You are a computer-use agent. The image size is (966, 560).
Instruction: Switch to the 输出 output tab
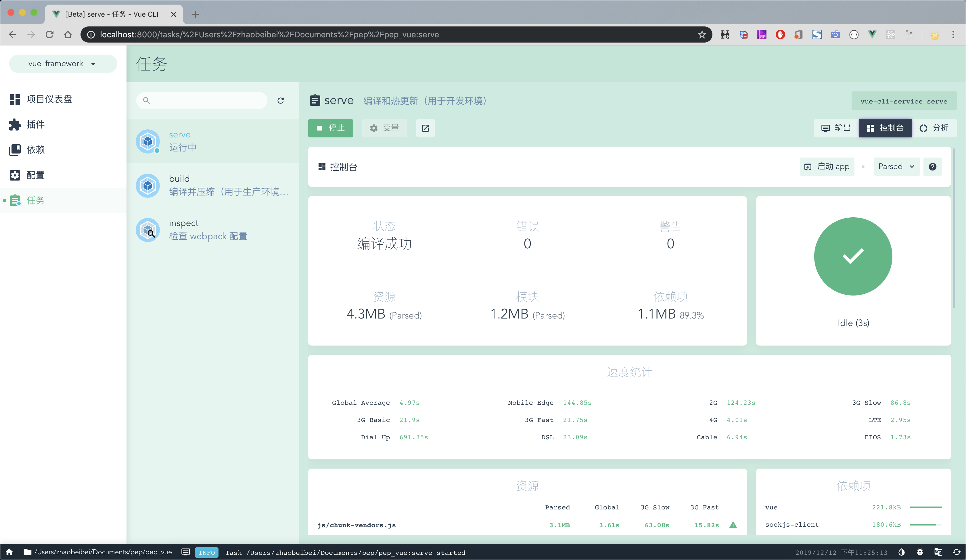click(x=836, y=128)
